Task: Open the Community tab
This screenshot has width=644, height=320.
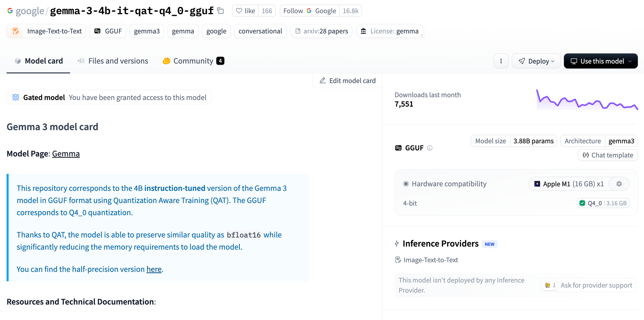Action: click(193, 61)
